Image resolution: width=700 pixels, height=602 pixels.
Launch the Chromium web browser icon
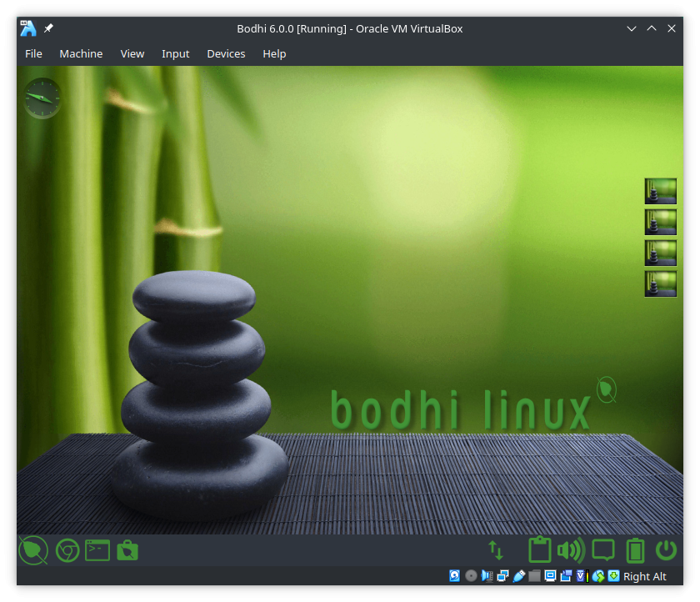click(67, 550)
